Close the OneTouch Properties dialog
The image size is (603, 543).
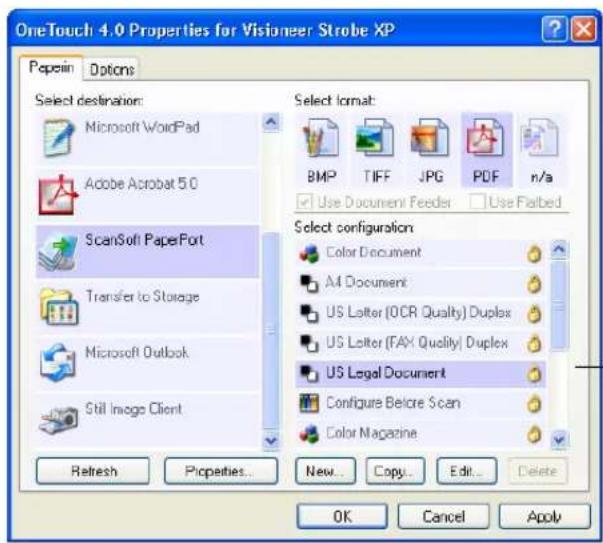click(x=584, y=29)
